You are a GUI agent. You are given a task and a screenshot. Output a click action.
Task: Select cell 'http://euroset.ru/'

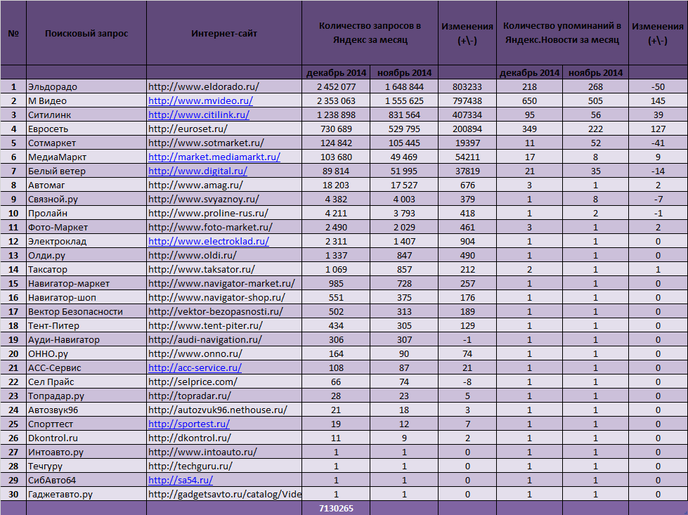coord(224,129)
